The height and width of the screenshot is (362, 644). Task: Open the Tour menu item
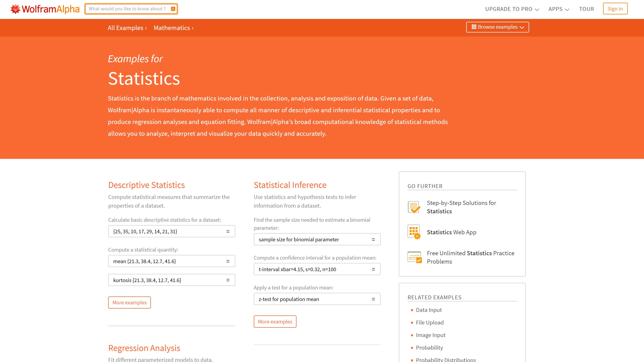tap(586, 9)
